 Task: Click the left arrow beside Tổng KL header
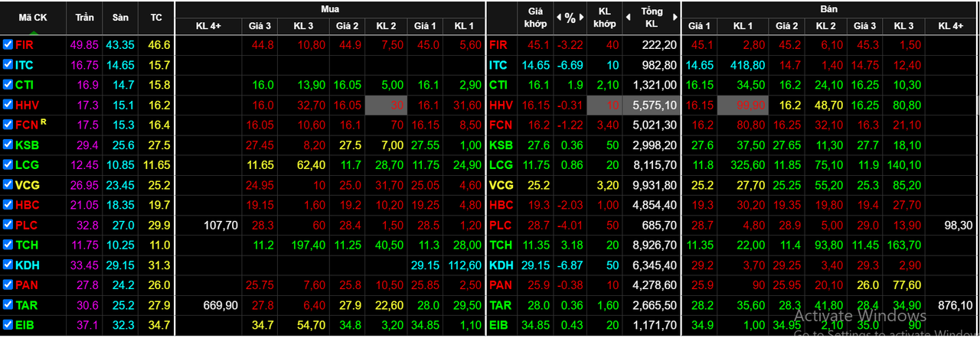click(x=627, y=17)
